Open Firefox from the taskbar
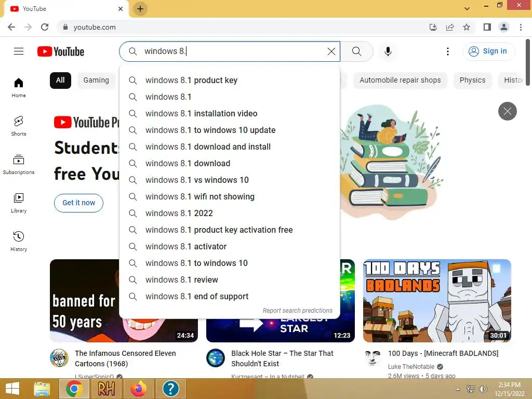Screen dimensions: 532x399 (138, 389)
